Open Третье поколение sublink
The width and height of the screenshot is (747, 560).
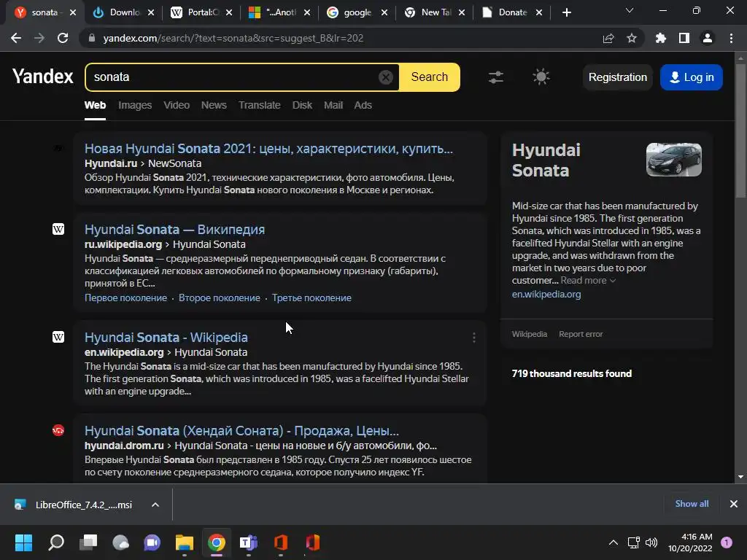(311, 298)
